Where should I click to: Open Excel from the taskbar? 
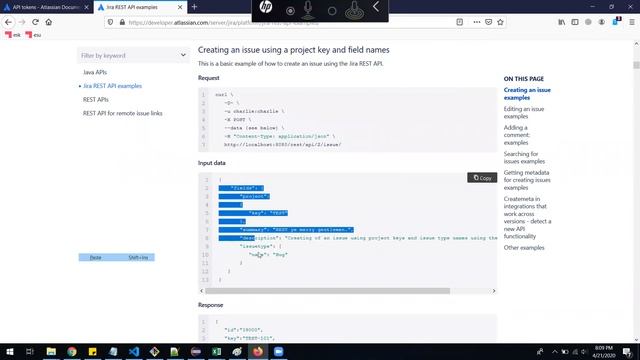[217, 351]
